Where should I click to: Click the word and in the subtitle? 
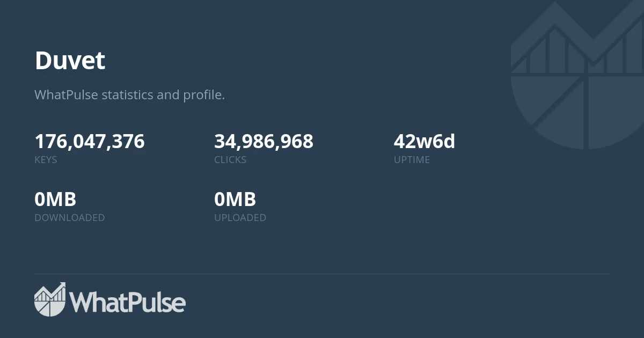[168, 95]
